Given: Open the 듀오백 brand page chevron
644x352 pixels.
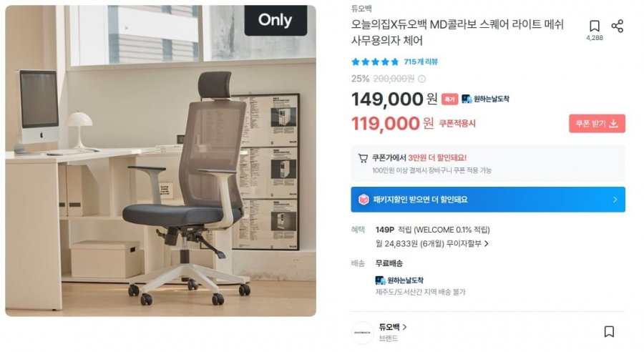Looking at the screenshot, I should pos(404,327).
